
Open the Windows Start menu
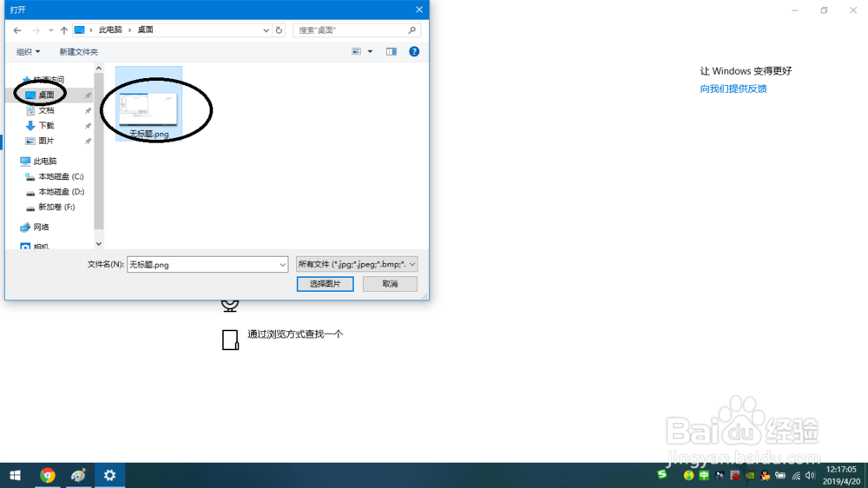click(15, 475)
